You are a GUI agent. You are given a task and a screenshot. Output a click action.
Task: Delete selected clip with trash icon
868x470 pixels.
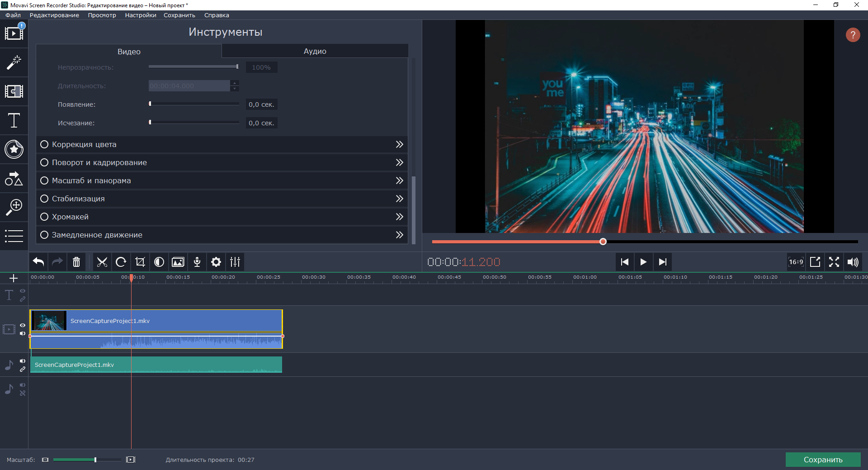pyautogui.click(x=76, y=262)
